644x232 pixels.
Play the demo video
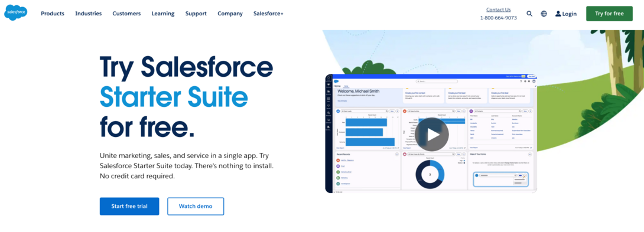[x=431, y=134]
